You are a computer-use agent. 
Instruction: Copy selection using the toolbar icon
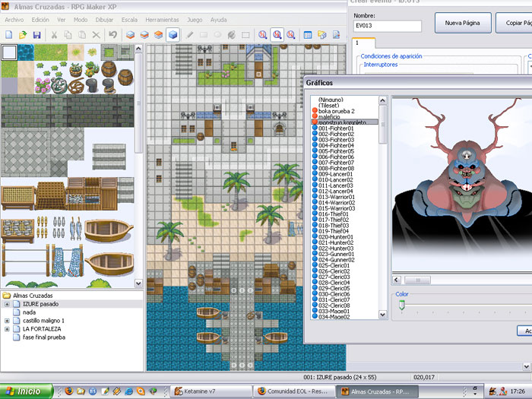68,35
